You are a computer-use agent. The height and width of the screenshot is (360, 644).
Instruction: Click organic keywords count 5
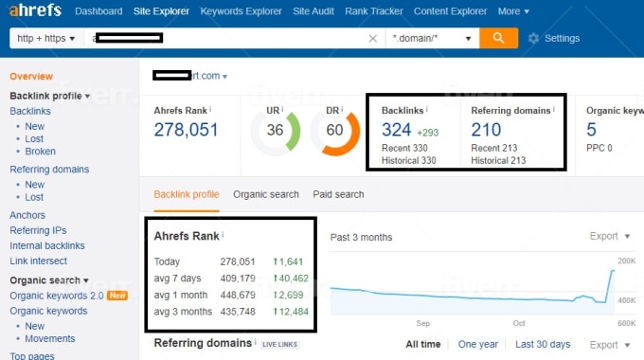pos(591,130)
